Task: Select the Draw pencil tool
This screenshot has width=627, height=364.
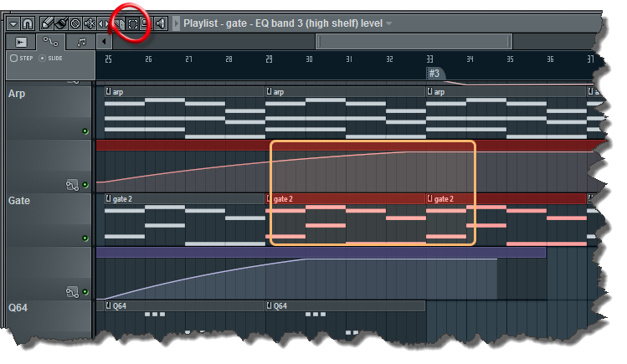Action: point(47,23)
